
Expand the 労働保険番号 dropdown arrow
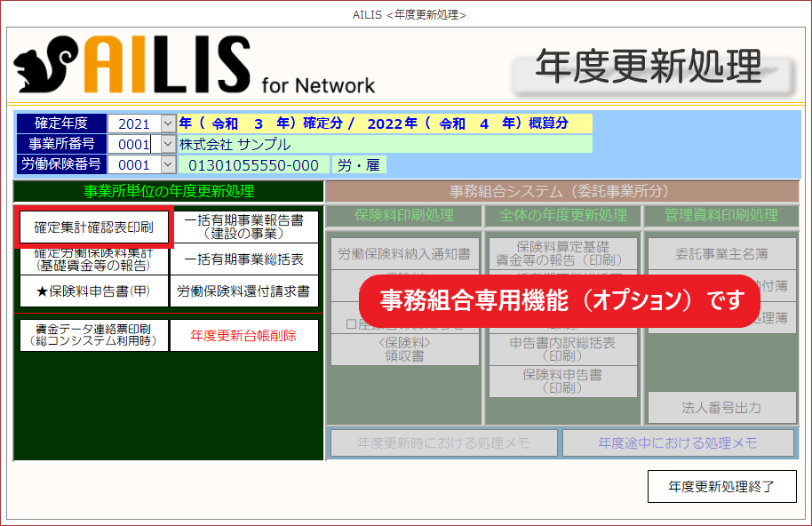coord(168,164)
